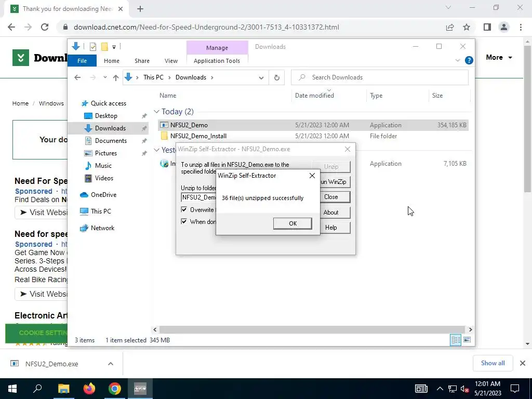Sort by the Date modified column

[x=314, y=96]
